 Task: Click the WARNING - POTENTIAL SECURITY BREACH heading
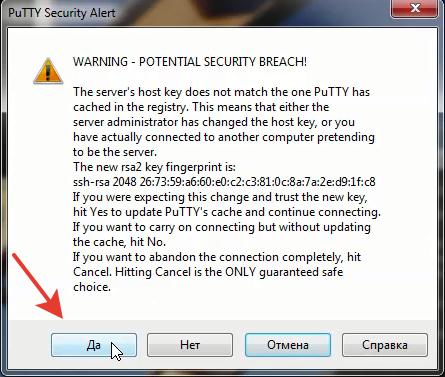pyautogui.click(x=190, y=62)
